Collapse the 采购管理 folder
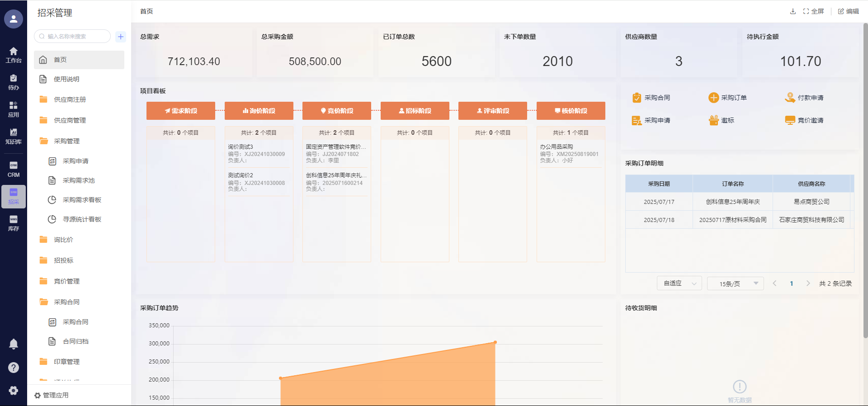This screenshot has height=406, width=868. point(66,141)
